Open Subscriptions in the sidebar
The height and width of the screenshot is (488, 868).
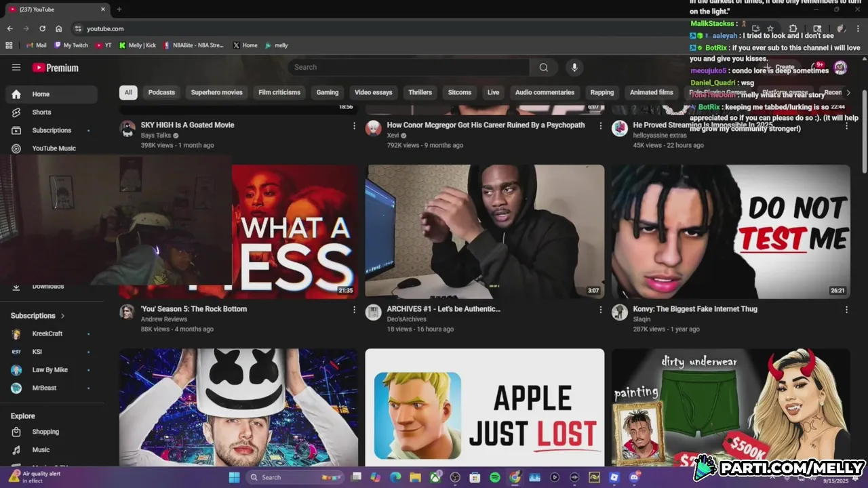tap(52, 130)
